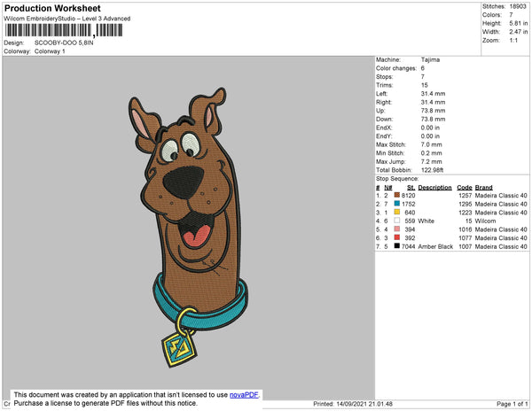Click the zoom value '1:1'
Image resolution: width=532 pixels, height=411 pixels.
click(513, 41)
